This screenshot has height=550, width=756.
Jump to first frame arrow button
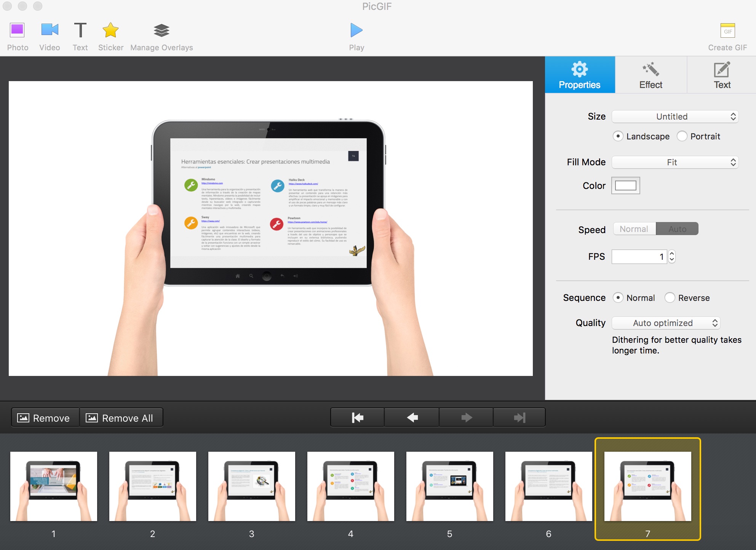[357, 418]
